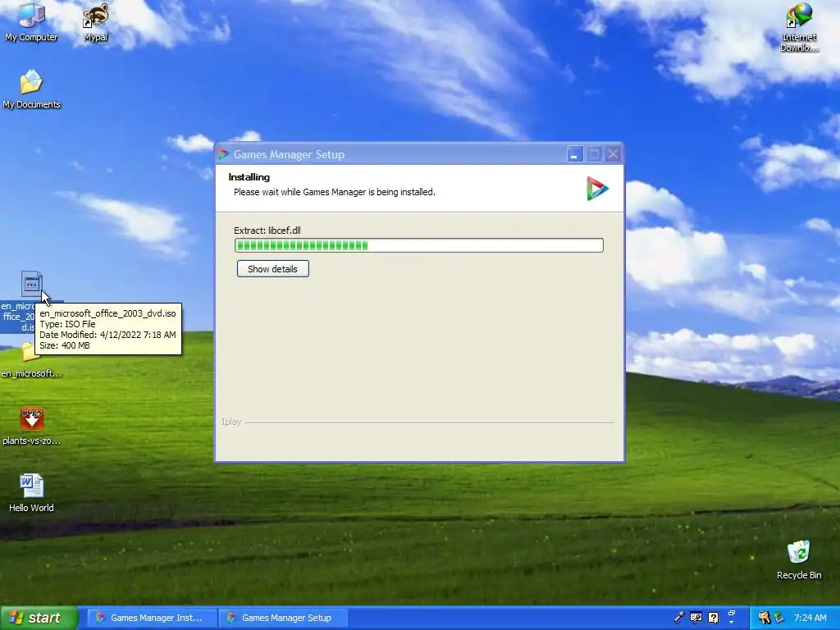Image resolution: width=840 pixels, height=630 pixels.
Task: Click the Iplay branding text in installer
Action: click(231, 422)
